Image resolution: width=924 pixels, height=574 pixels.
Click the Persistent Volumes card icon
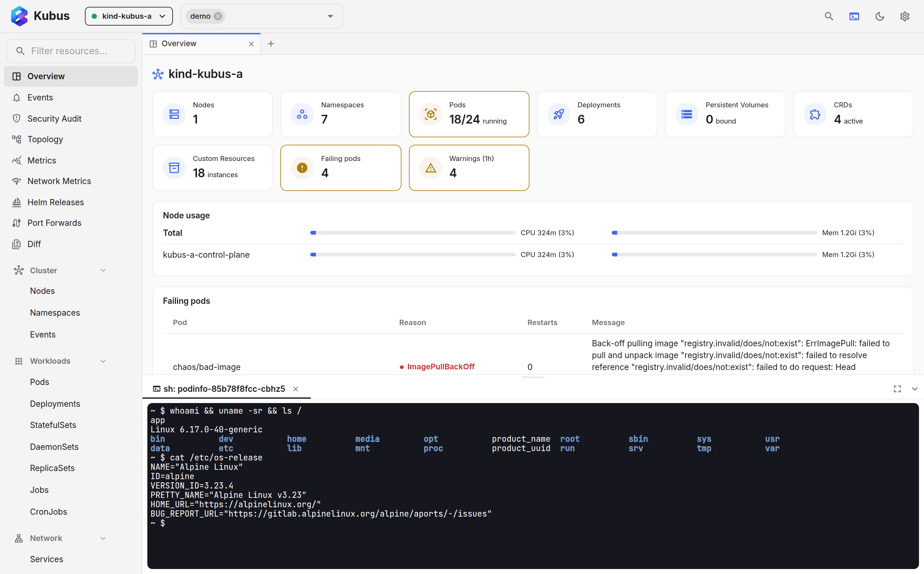coord(687,114)
